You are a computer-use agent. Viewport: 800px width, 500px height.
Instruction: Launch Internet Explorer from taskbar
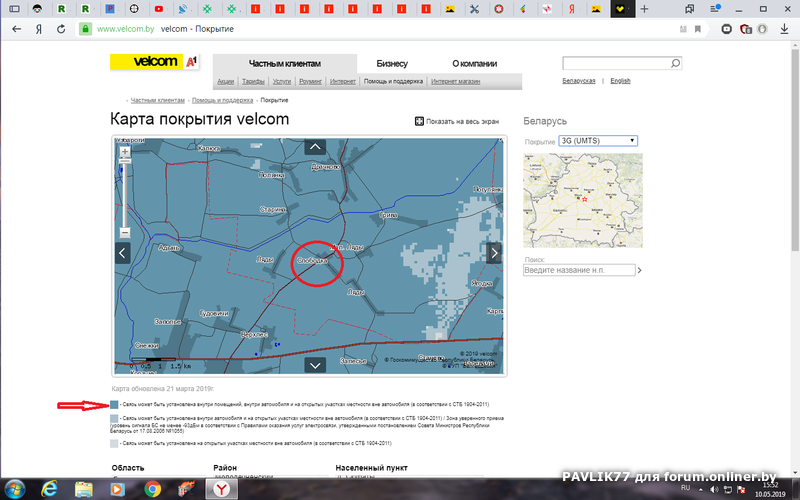click(49, 489)
